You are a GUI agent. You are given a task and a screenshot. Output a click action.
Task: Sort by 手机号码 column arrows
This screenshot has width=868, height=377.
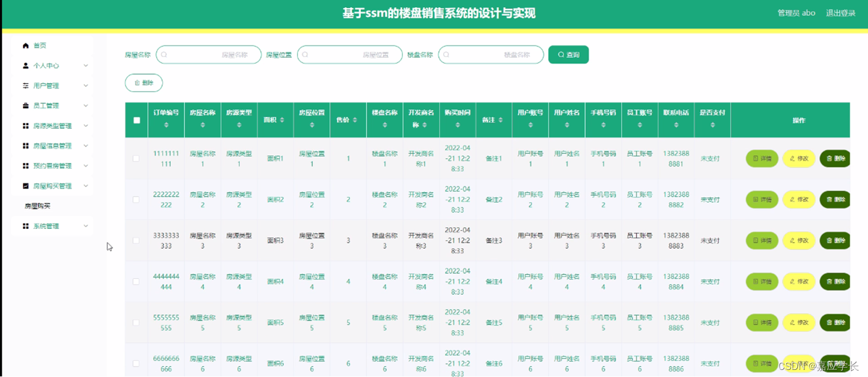[x=603, y=125]
